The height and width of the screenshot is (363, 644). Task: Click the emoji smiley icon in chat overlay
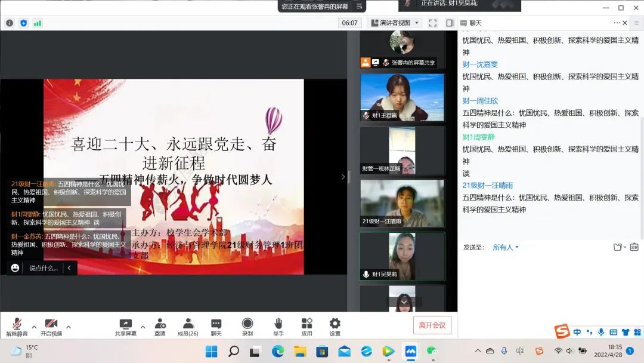tap(15, 268)
